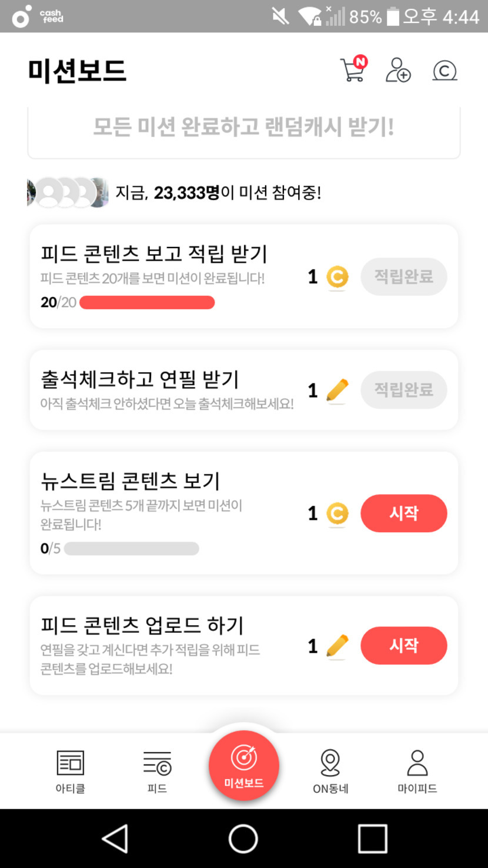
Task: Start the 피드 콘텐츠 업로드 하기 mission
Action: pyautogui.click(x=403, y=646)
